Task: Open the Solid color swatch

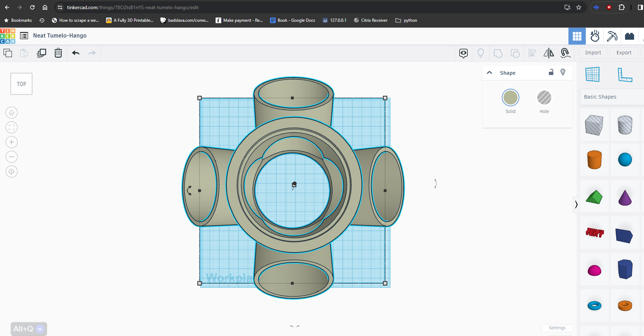Action: 510,98
